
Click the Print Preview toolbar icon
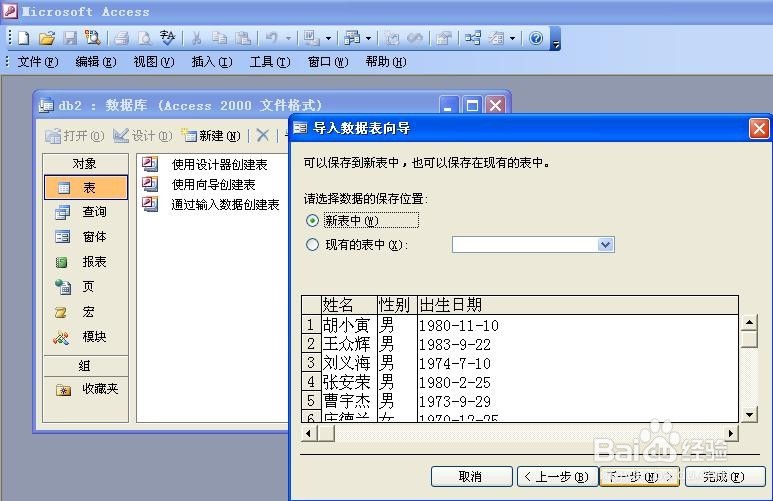(x=144, y=38)
